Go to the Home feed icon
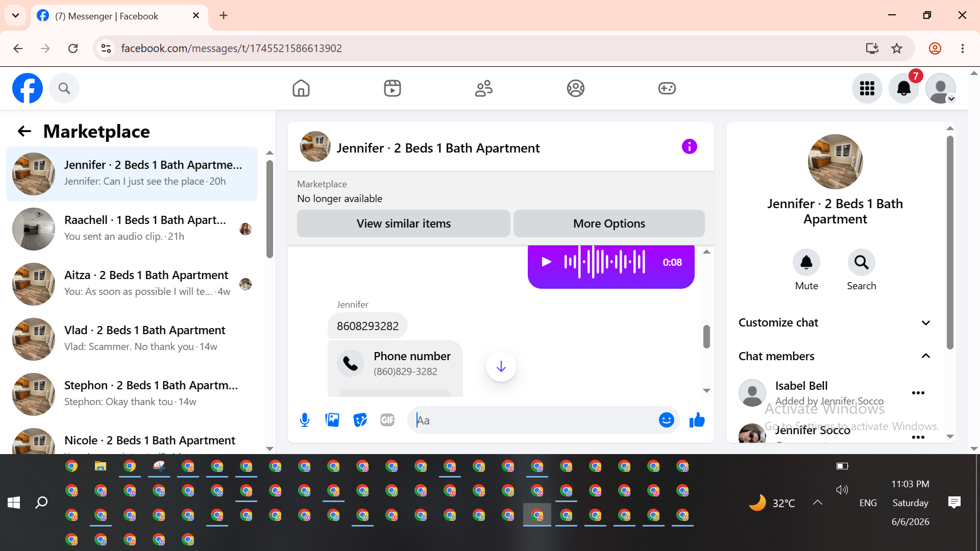 tap(301, 88)
